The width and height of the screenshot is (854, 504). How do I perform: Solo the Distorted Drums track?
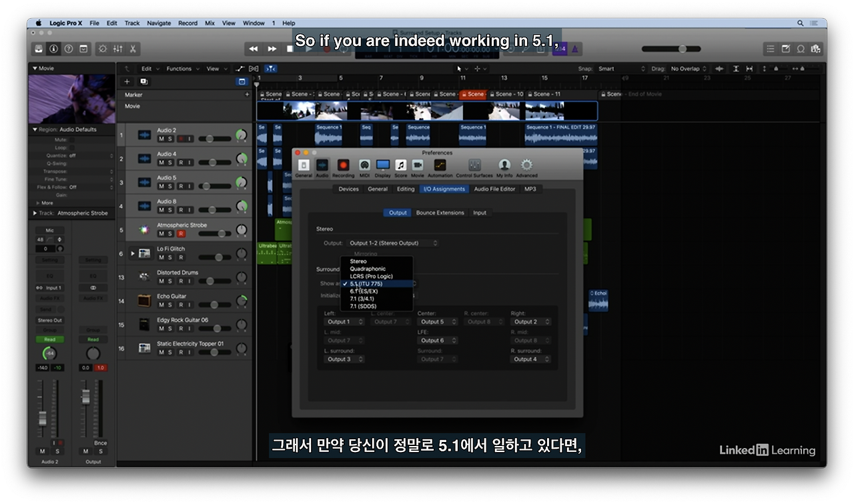point(170,281)
